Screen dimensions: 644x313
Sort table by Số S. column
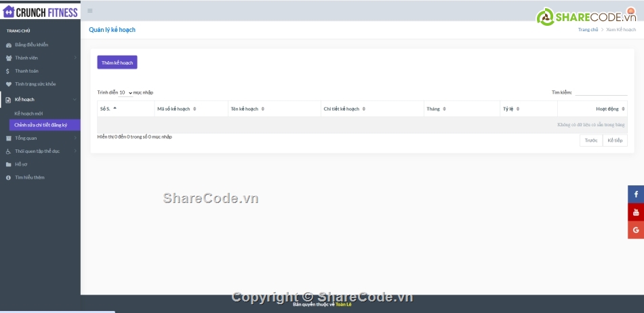click(x=125, y=109)
